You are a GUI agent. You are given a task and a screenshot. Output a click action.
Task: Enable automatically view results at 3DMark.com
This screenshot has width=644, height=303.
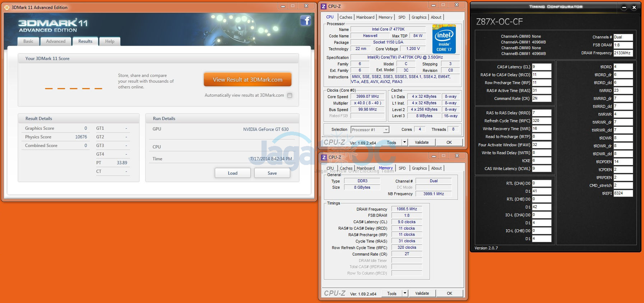click(x=290, y=96)
